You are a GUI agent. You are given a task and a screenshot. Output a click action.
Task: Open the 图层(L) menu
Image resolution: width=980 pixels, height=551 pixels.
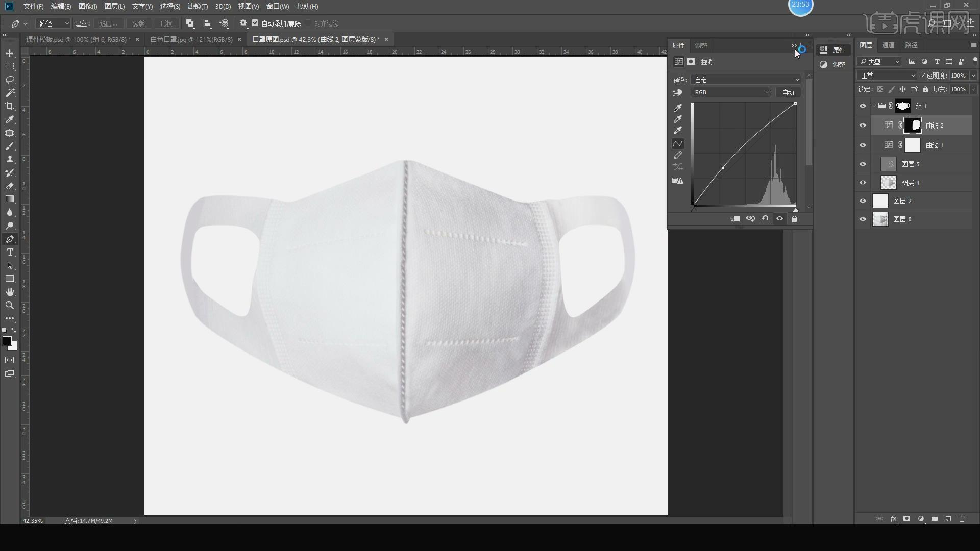click(114, 6)
